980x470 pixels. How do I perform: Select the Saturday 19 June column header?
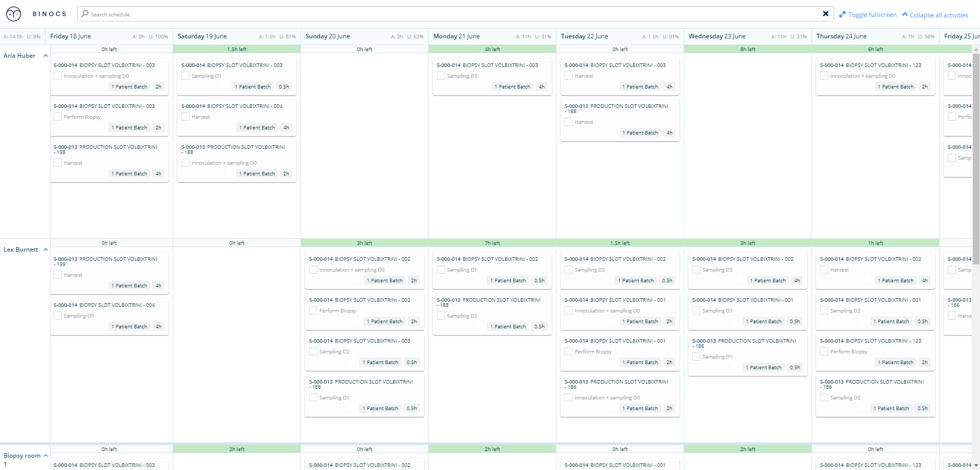tap(237, 36)
